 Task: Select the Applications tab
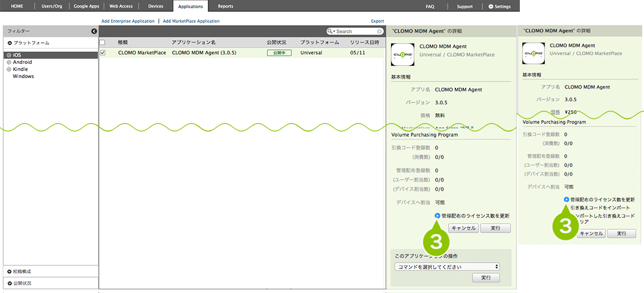click(191, 6)
